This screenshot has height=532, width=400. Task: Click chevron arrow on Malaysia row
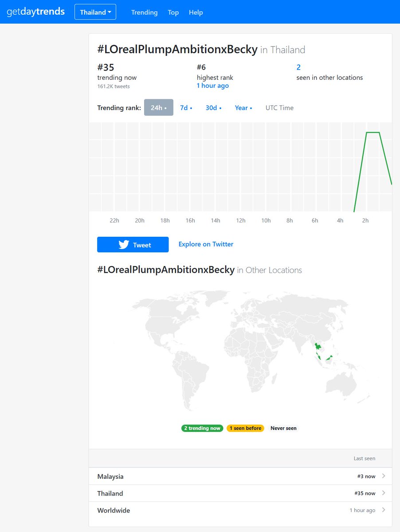(x=384, y=476)
